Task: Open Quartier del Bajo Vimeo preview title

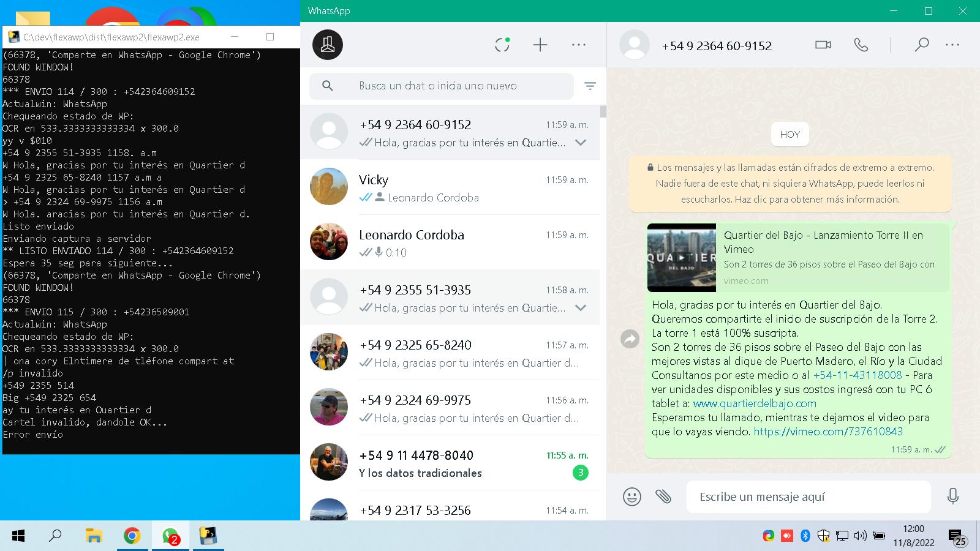Action: pyautogui.click(x=823, y=242)
